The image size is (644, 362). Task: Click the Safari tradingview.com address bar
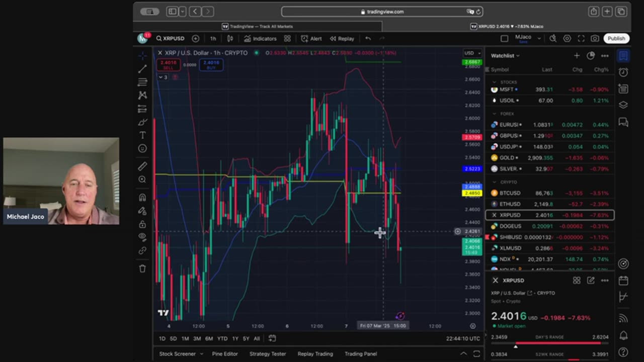pyautogui.click(x=382, y=12)
